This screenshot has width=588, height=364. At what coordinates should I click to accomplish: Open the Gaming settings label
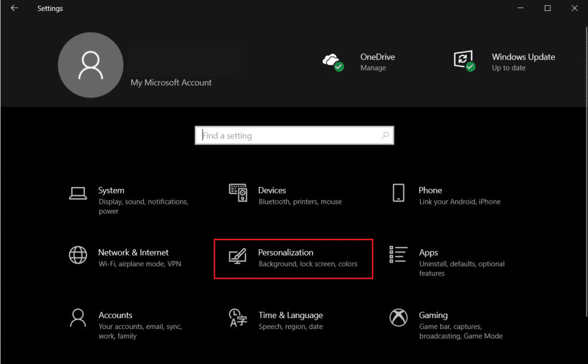[x=433, y=315]
